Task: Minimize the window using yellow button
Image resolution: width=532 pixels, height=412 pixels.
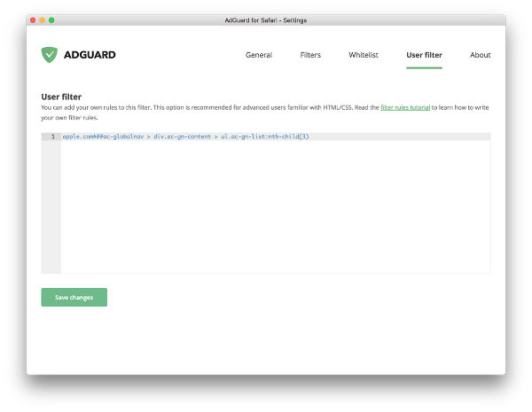Action: 43,19
